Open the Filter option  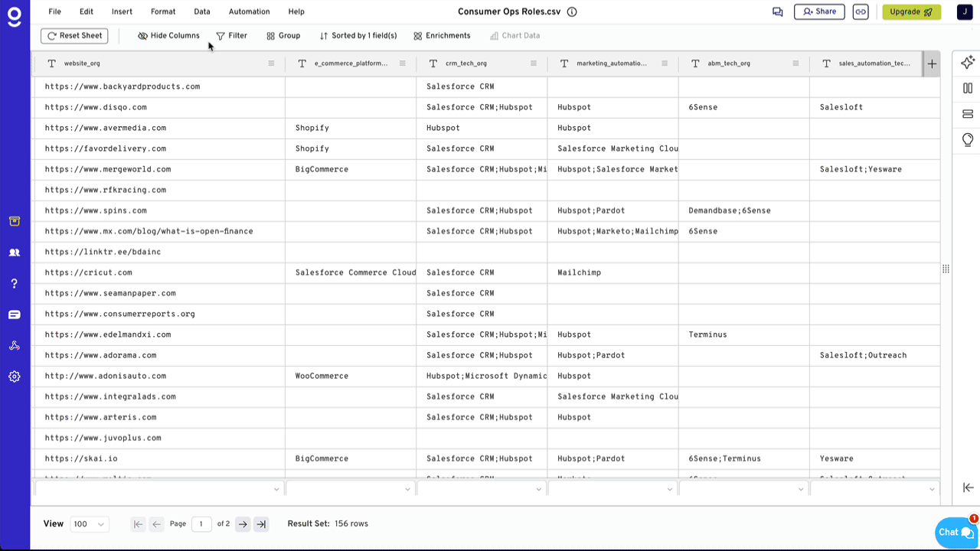click(231, 36)
